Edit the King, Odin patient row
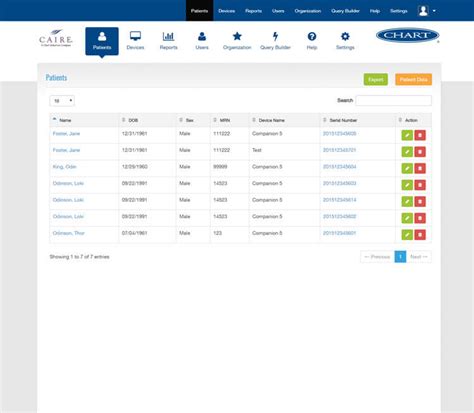Screen dimensions: 474x413 (x=407, y=168)
